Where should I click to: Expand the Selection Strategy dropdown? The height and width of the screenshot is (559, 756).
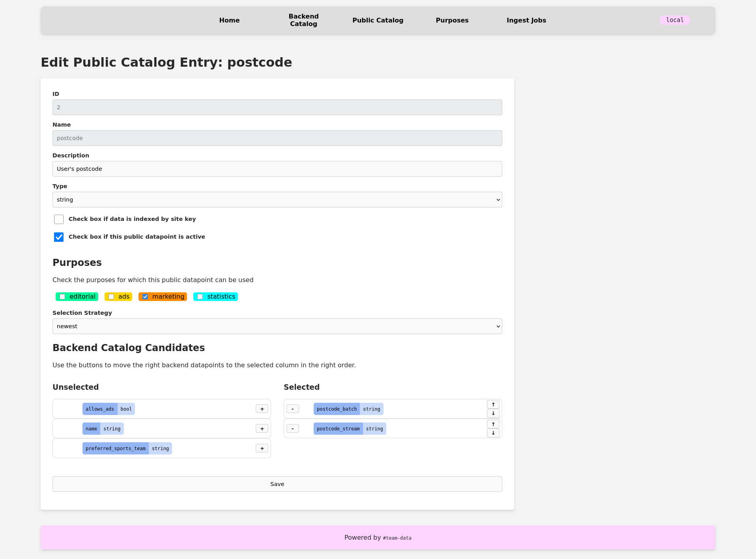pyautogui.click(x=277, y=326)
